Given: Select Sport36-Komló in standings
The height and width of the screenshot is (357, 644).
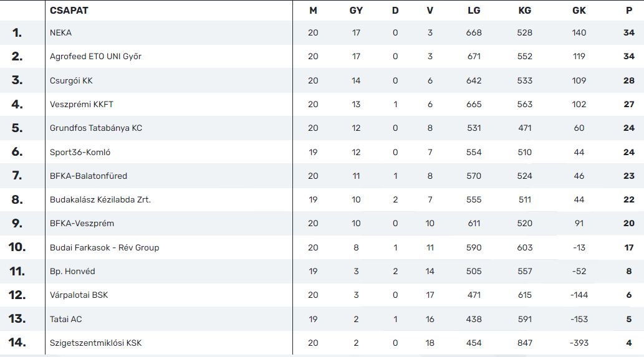Looking at the screenshot, I should 80,152.
